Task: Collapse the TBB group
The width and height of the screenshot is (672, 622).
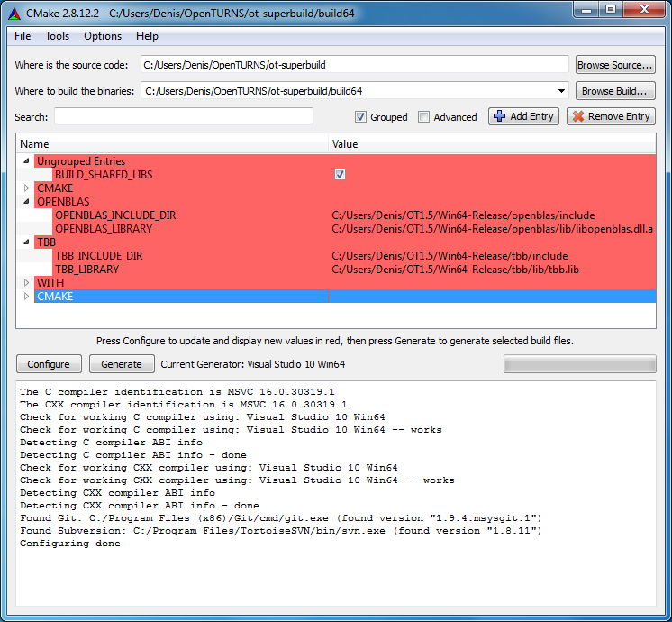Action: (x=26, y=242)
